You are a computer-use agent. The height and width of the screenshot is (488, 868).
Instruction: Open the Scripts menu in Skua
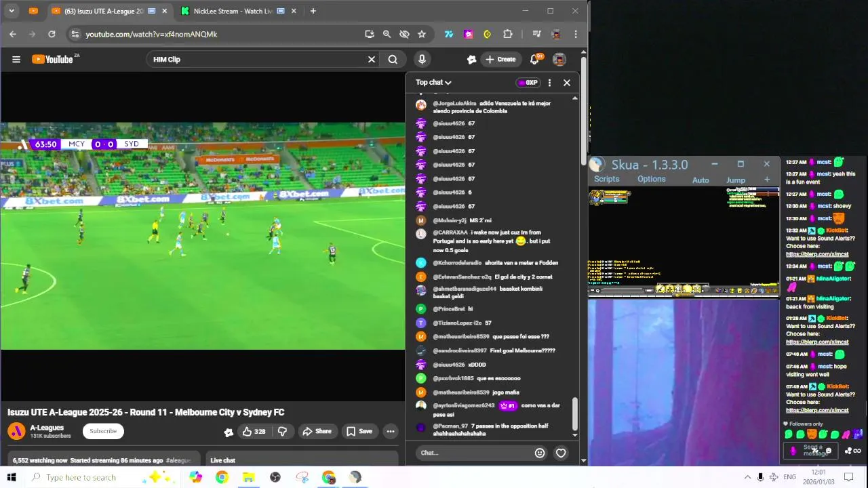coord(606,179)
